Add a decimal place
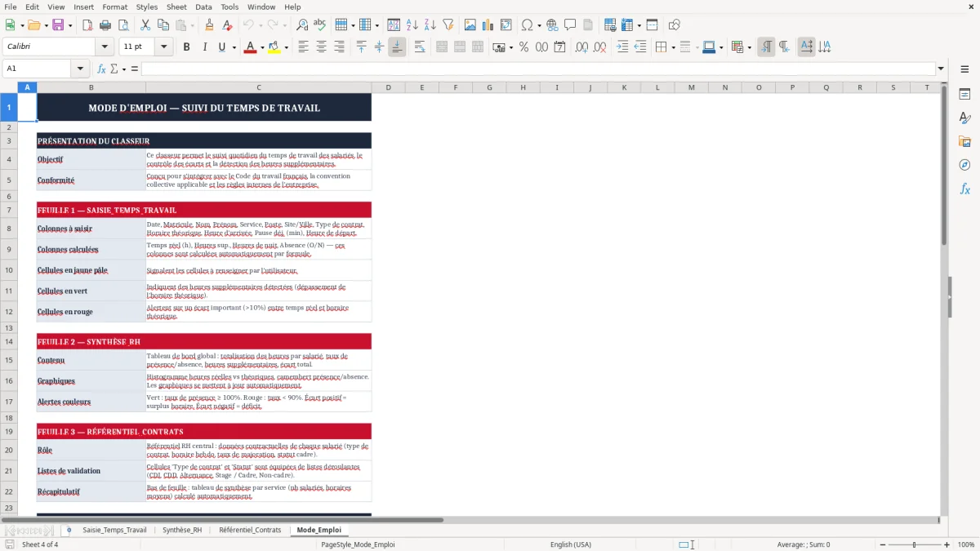The width and height of the screenshot is (980, 551). tap(582, 47)
